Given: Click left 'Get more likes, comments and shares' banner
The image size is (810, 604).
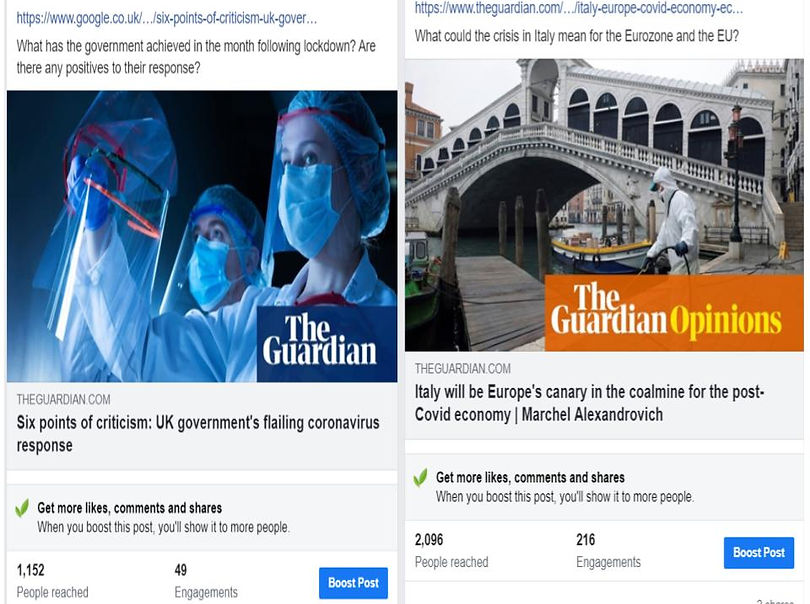Looking at the screenshot, I should 202,517.
